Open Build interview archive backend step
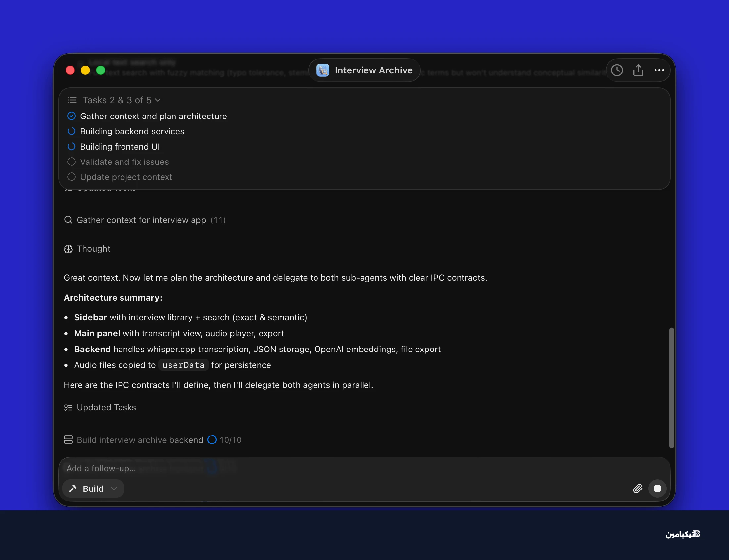Screen dimensions: 729x560 pos(140,440)
